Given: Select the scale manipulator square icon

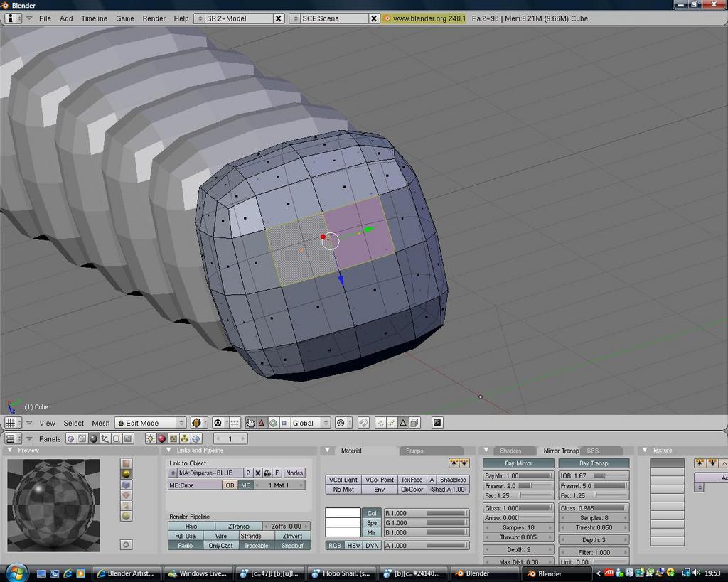Looking at the screenshot, I should coord(284,423).
